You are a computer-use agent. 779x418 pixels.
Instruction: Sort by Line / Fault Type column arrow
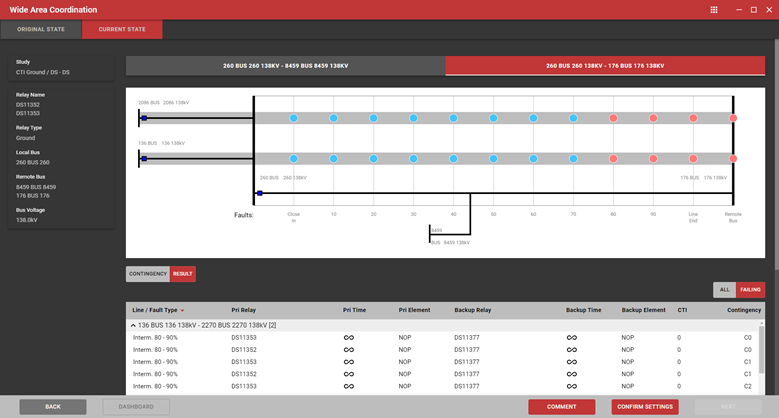coord(182,311)
